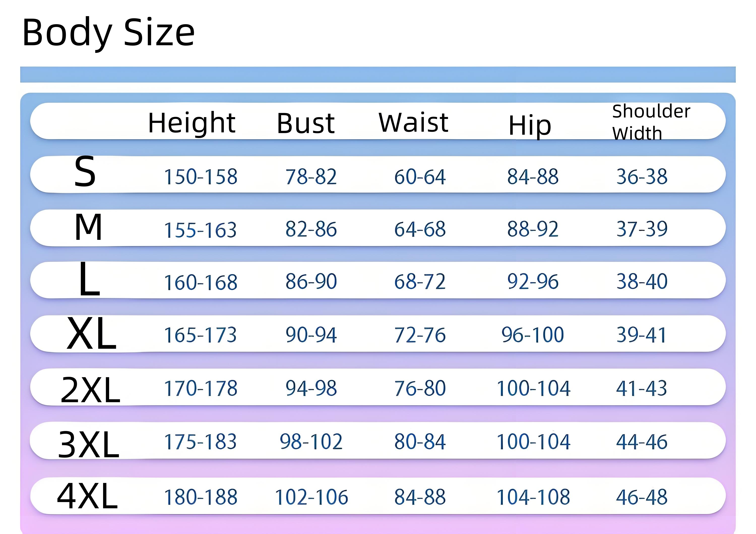Click the 68-72 waist value
The image size is (756, 534).
coord(420,282)
